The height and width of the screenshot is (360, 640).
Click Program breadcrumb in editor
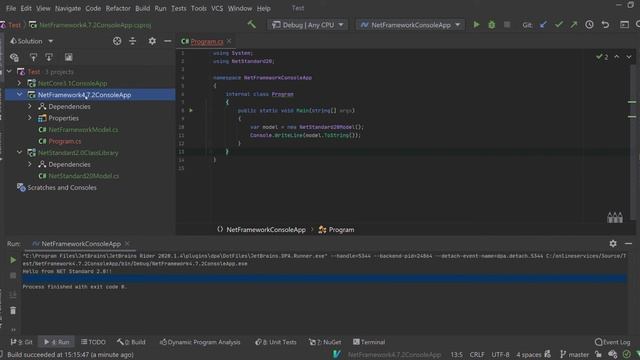click(x=341, y=230)
